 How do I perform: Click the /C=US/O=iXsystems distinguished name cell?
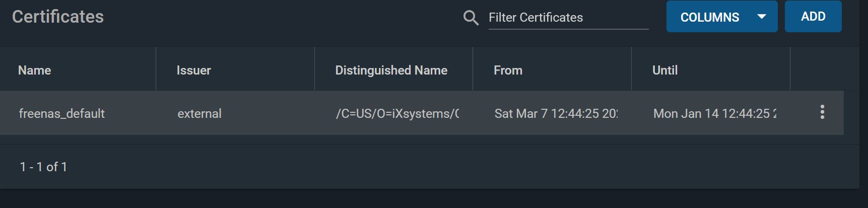(397, 113)
